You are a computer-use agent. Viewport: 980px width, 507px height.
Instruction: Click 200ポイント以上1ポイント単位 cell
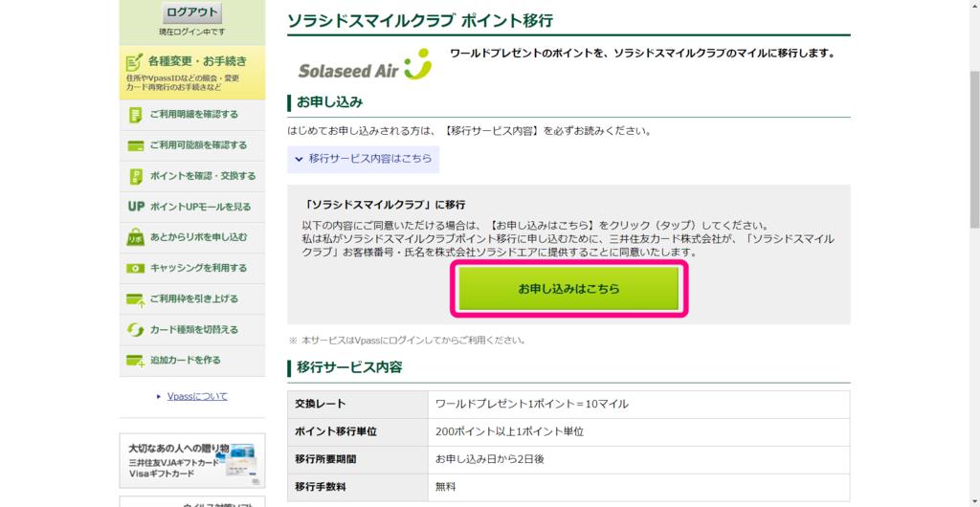[638, 431]
